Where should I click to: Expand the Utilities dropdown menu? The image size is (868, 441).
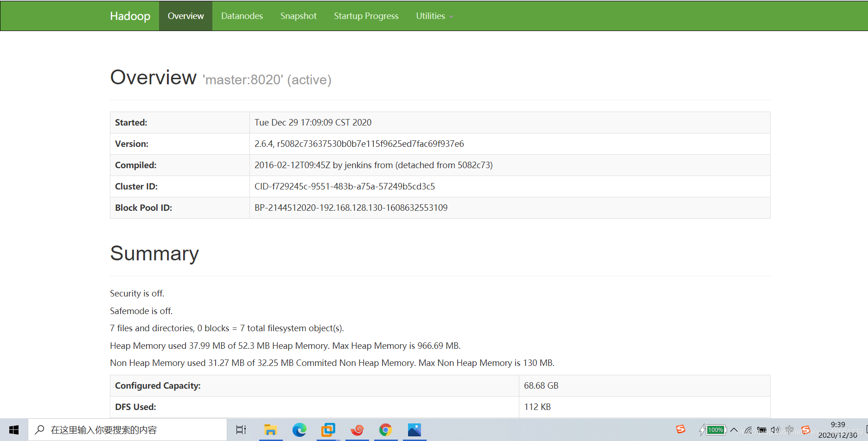(434, 16)
